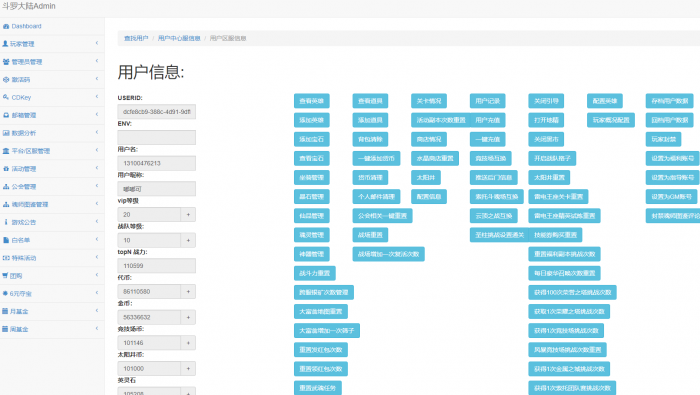Open the Dashboard menu item

click(52, 26)
